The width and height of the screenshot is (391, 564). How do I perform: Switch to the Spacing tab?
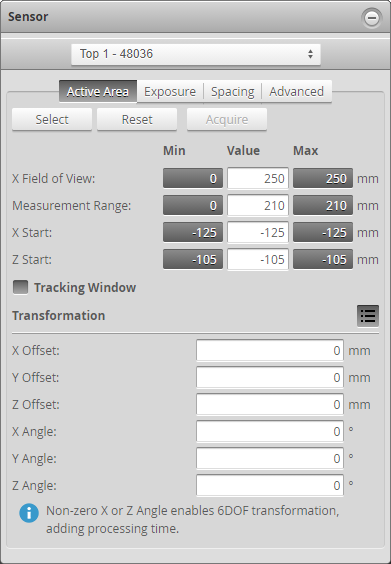click(x=232, y=91)
